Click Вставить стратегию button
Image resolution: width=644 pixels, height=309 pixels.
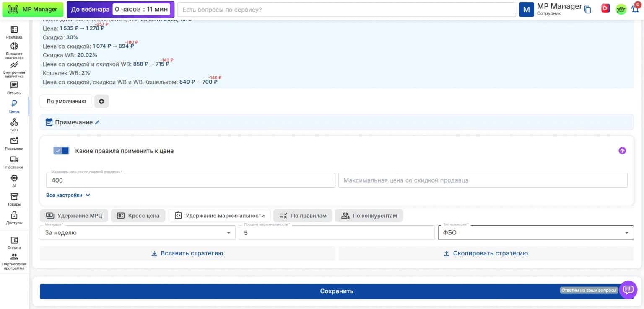pos(187,254)
